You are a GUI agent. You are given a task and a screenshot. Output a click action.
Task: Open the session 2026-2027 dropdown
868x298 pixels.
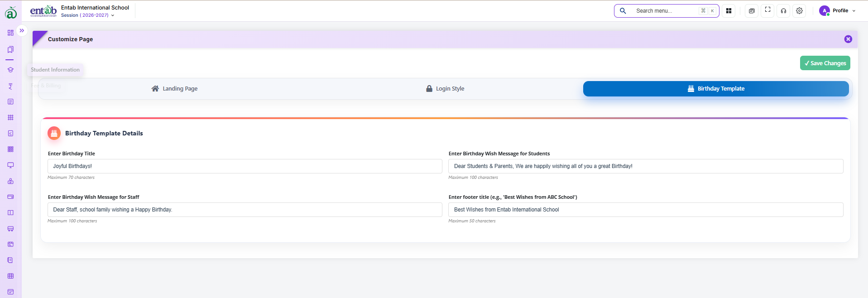(x=88, y=15)
